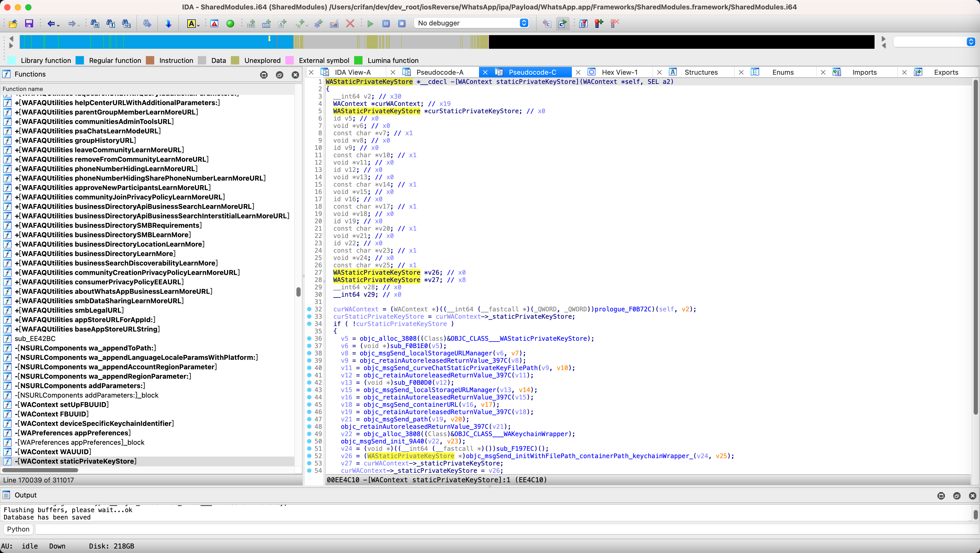
Task: Open dropdown arrow beside the forward arrow
Action: [79, 25]
